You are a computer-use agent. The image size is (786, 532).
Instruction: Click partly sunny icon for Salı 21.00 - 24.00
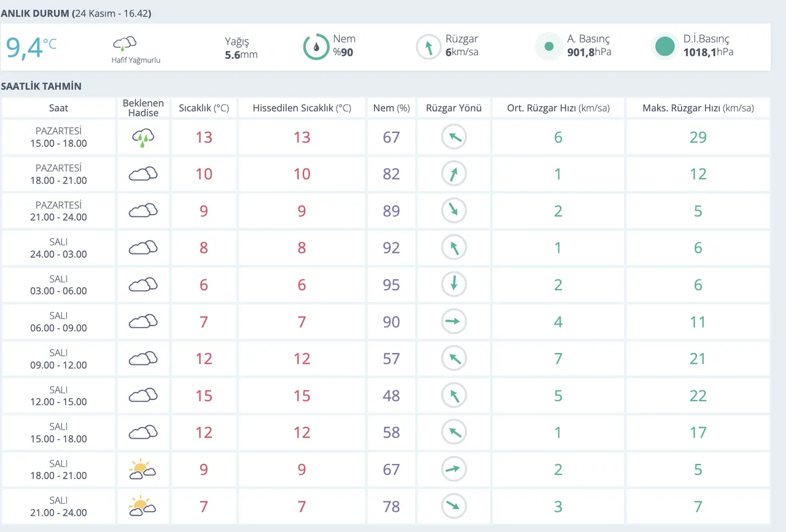(x=142, y=506)
